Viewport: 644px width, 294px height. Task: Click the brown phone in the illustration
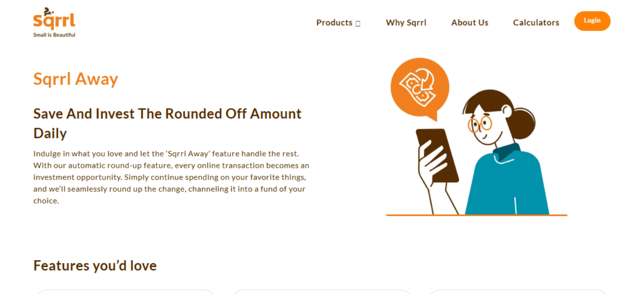[x=437, y=155]
